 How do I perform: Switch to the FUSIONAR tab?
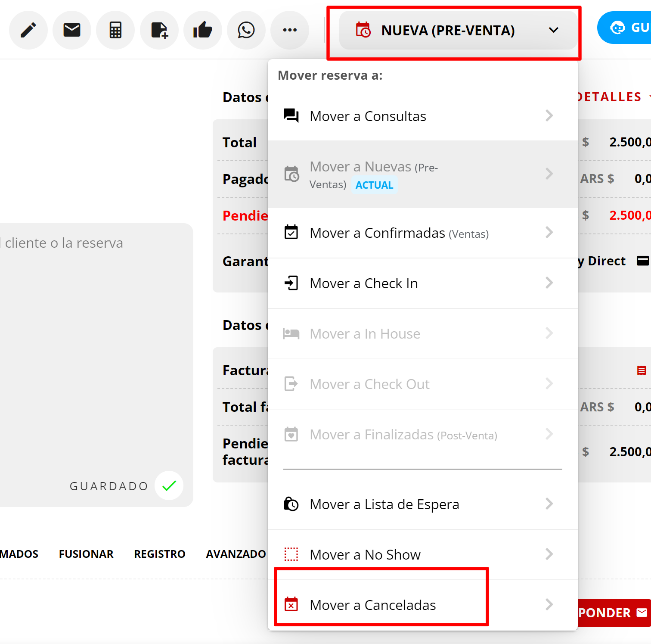[x=86, y=554]
